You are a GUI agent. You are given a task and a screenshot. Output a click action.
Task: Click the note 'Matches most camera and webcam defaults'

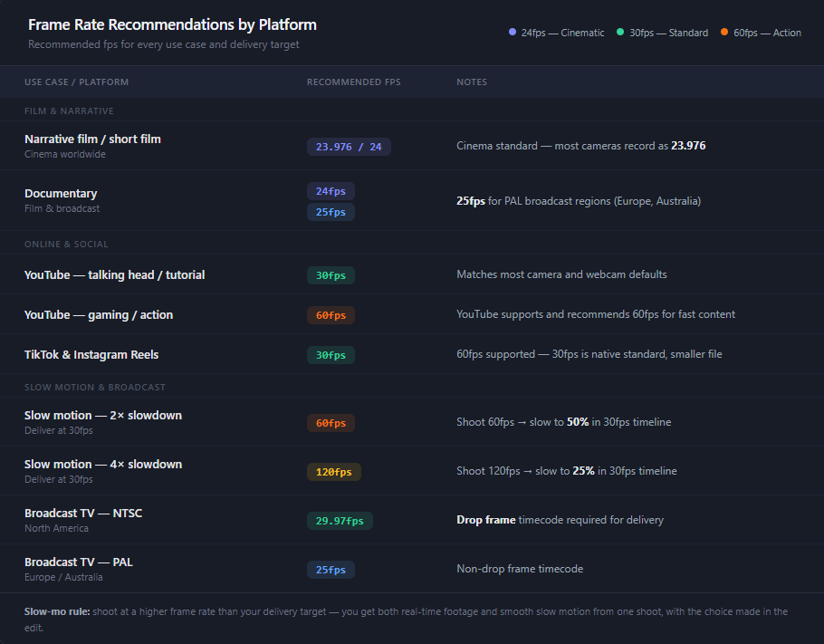(x=561, y=274)
